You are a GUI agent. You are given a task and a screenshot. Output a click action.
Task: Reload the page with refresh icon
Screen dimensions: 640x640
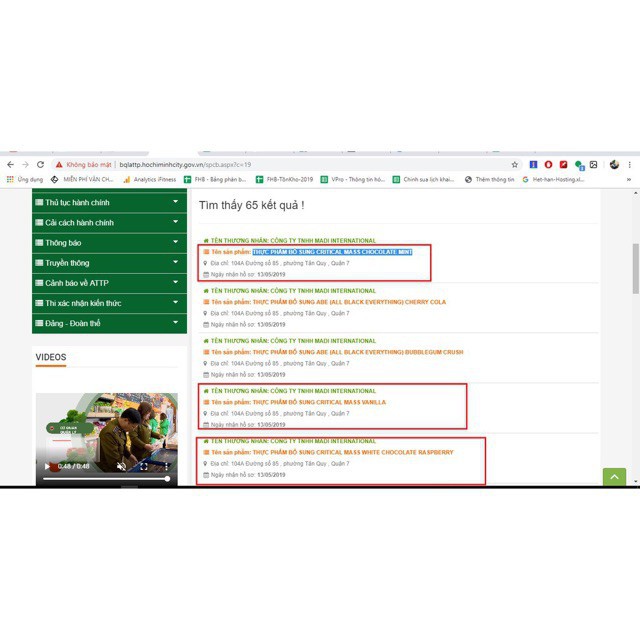[40, 164]
